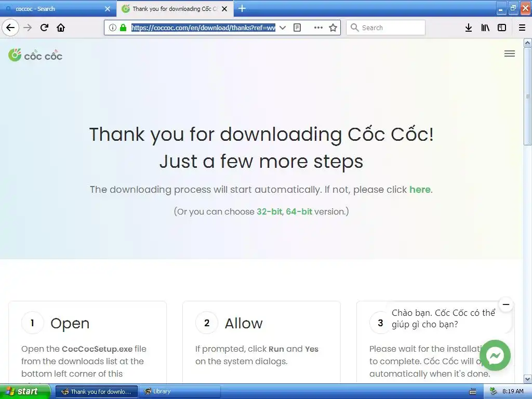The width and height of the screenshot is (532, 399).
Task: Open the Firefox hamburger menu
Action: (522, 28)
